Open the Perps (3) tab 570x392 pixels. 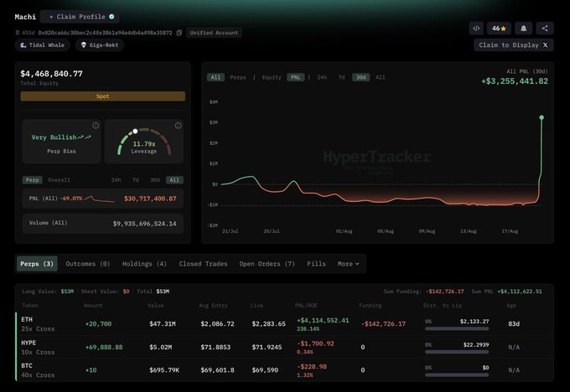point(37,264)
